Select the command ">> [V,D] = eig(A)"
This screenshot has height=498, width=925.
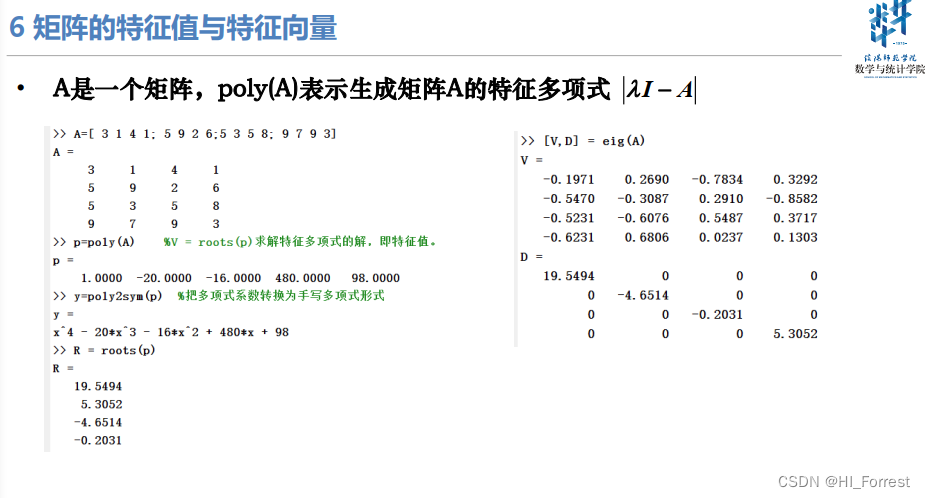(x=583, y=141)
